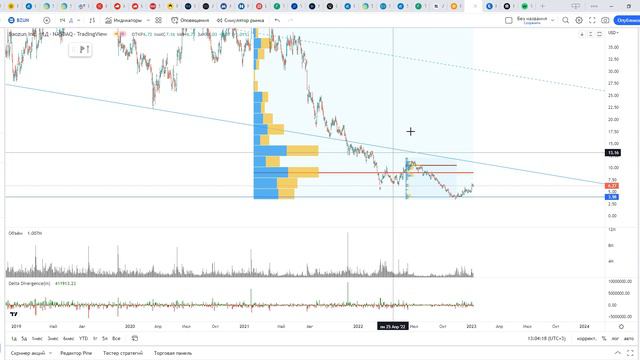Viewport: 640px width, 360px height.
Task: Redo the last chart action
Action: coord(291,20)
